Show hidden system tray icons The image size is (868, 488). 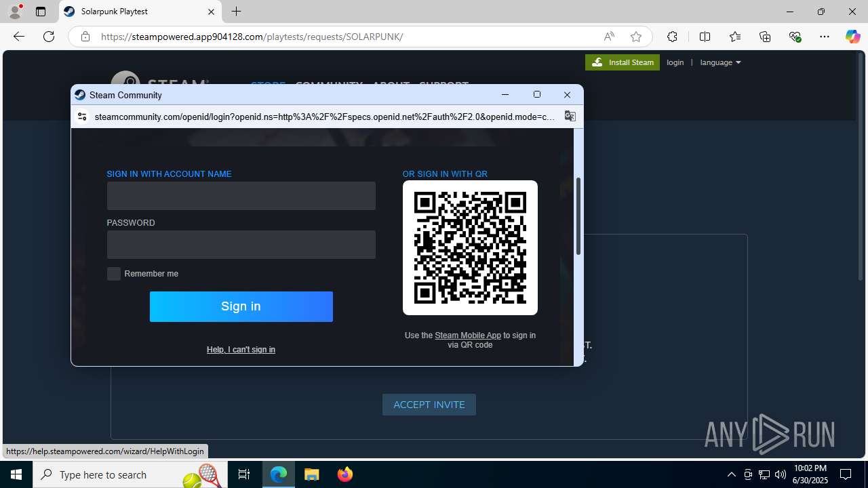[731, 474]
